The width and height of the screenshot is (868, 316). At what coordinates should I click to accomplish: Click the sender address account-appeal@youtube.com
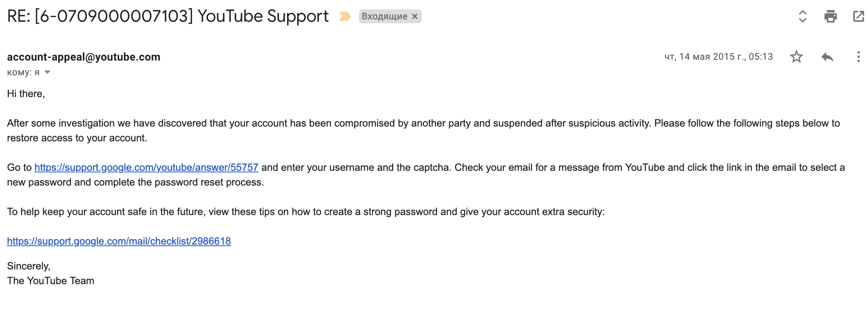pyautogui.click(x=84, y=57)
